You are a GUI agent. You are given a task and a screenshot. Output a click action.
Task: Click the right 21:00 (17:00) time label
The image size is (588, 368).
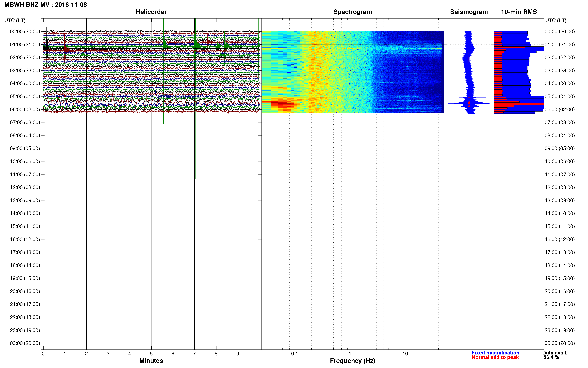[560, 304]
